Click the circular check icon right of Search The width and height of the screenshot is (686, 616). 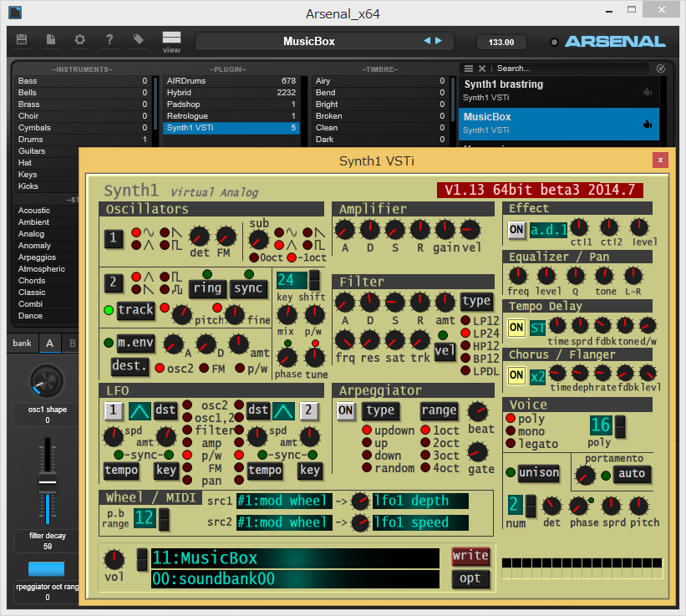coord(661,69)
